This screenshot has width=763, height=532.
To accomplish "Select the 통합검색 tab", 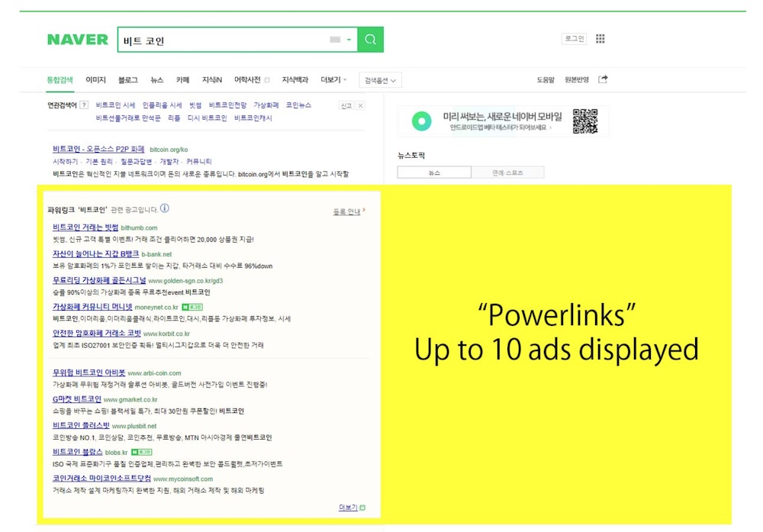I will point(60,80).
